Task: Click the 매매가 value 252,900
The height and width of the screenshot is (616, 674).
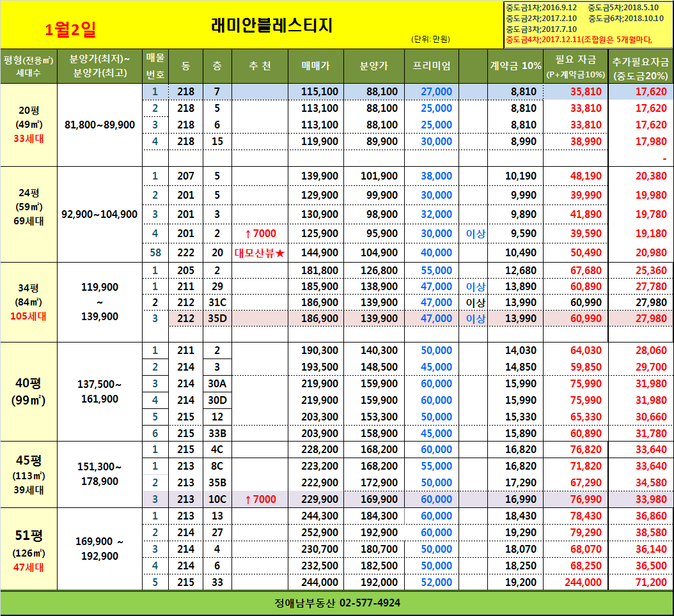Action: pyautogui.click(x=319, y=532)
